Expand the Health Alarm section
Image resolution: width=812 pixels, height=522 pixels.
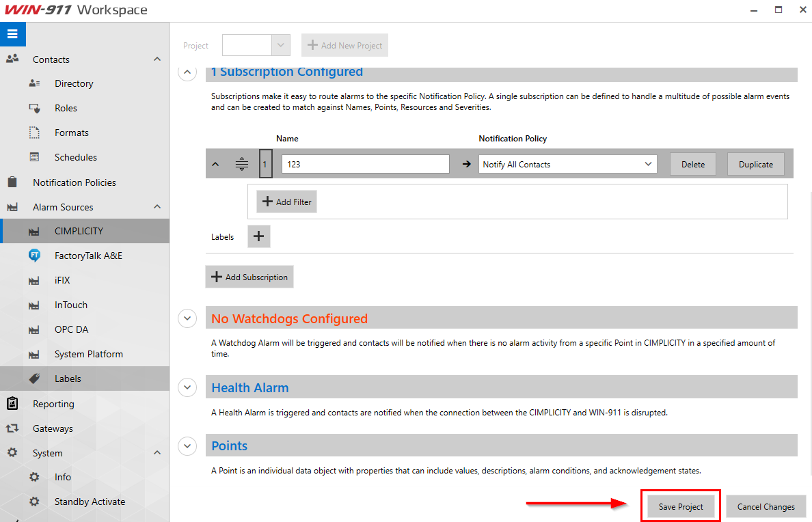click(187, 387)
